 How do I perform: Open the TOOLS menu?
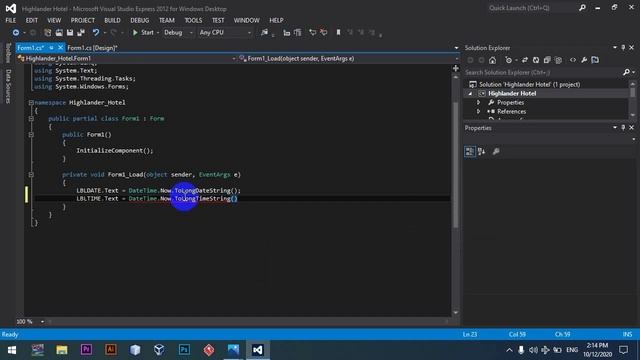[x=193, y=20]
